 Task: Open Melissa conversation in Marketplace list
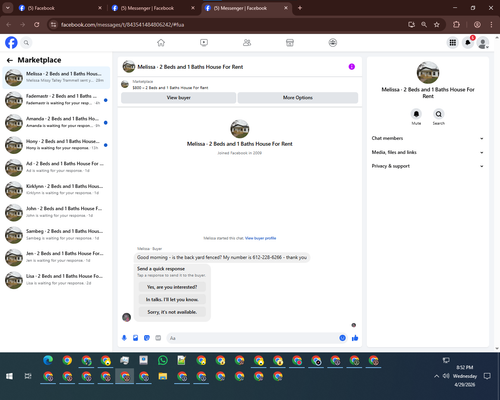[56, 77]
